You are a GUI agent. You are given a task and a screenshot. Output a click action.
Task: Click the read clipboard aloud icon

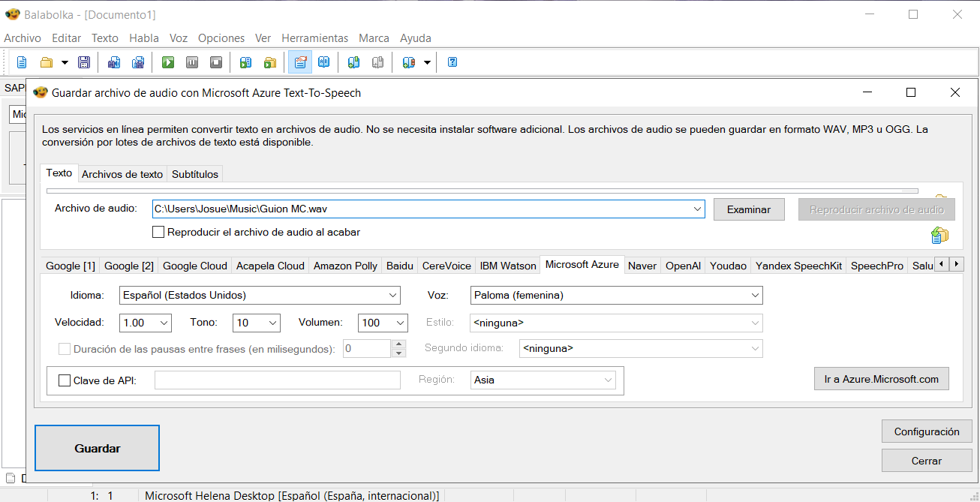[245, 62]
